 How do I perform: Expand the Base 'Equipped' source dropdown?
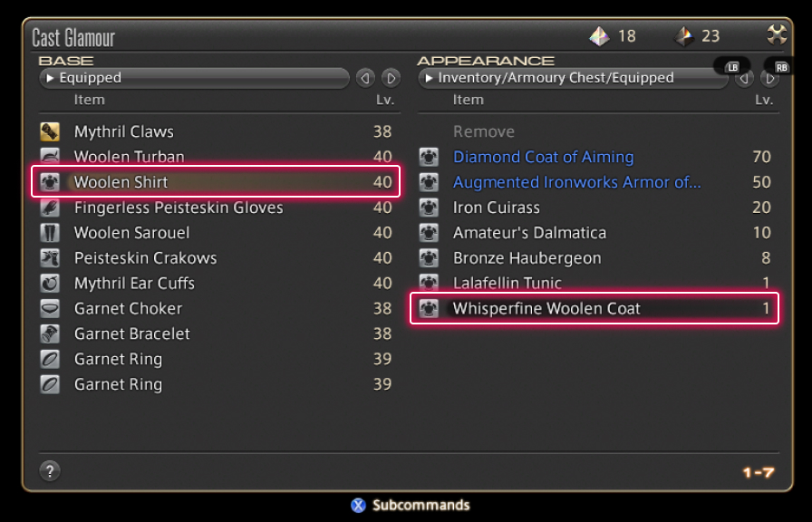coord(193,78)
